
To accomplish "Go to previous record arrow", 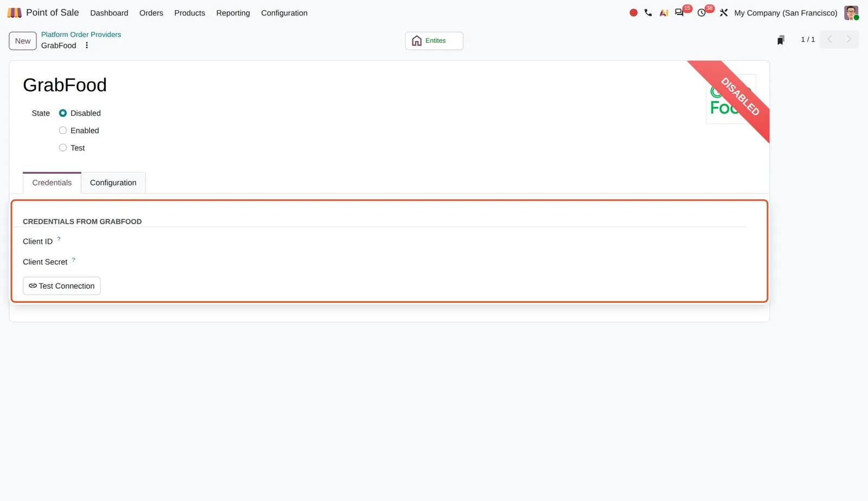I will pyautogui.click(x=829, y=39).
